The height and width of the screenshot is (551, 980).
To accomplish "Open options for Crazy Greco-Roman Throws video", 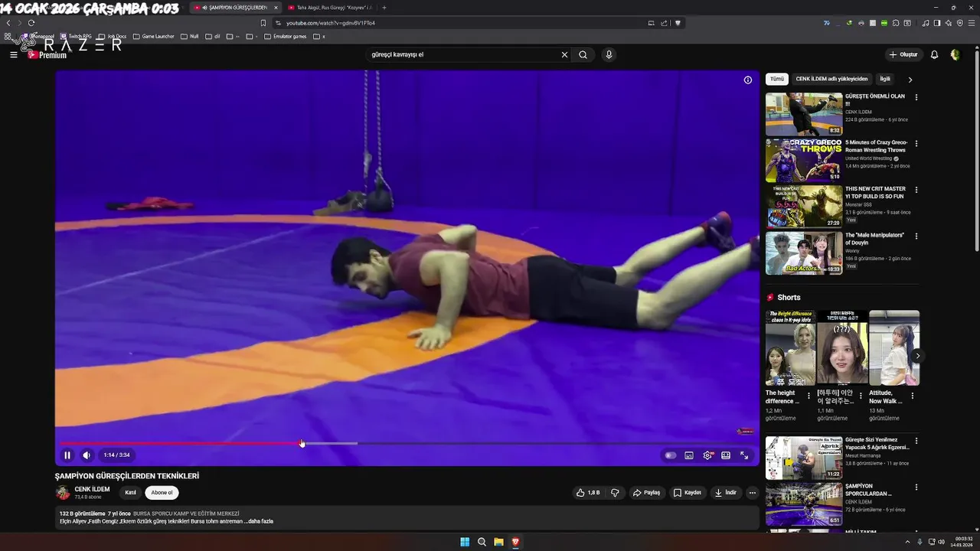I will pyautogui.click(x=916, y=143).
